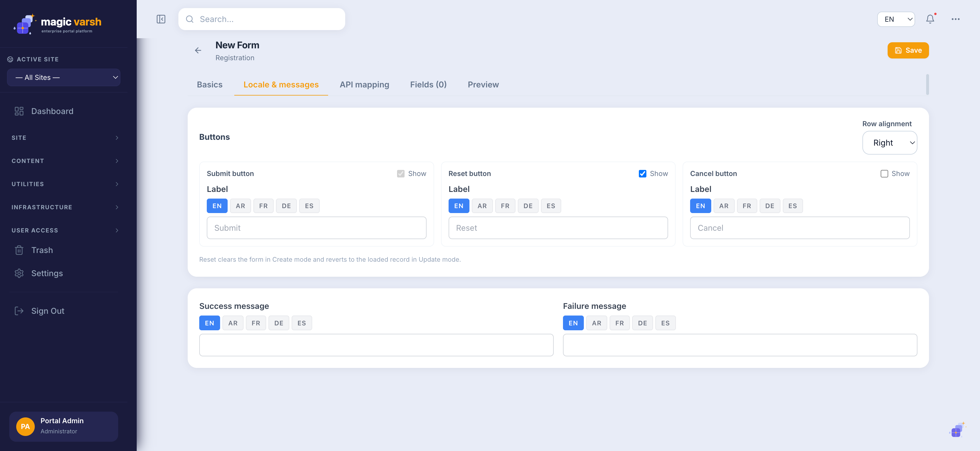Open the notifications bell
Viewport: 980px width, 451px height.
(x=930, y=19)
